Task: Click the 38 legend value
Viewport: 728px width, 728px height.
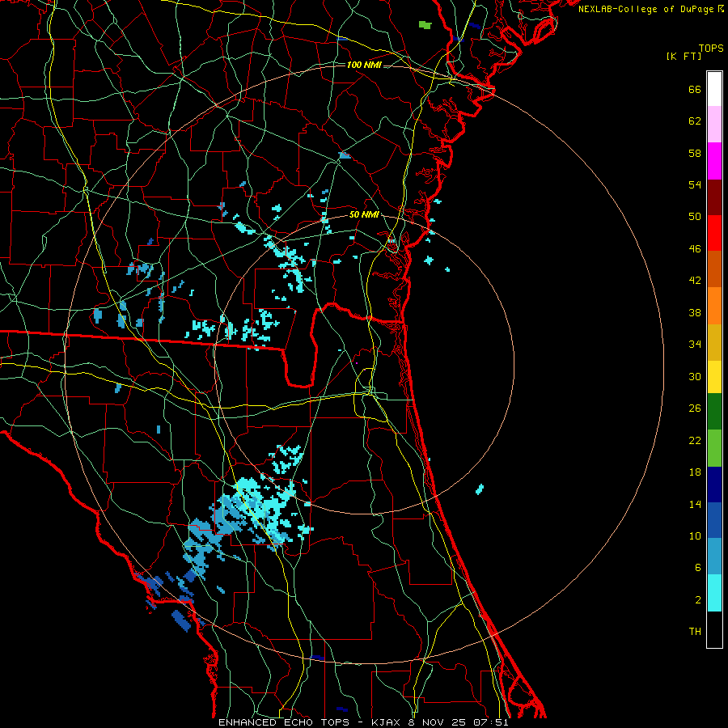Action: [695, 312]
